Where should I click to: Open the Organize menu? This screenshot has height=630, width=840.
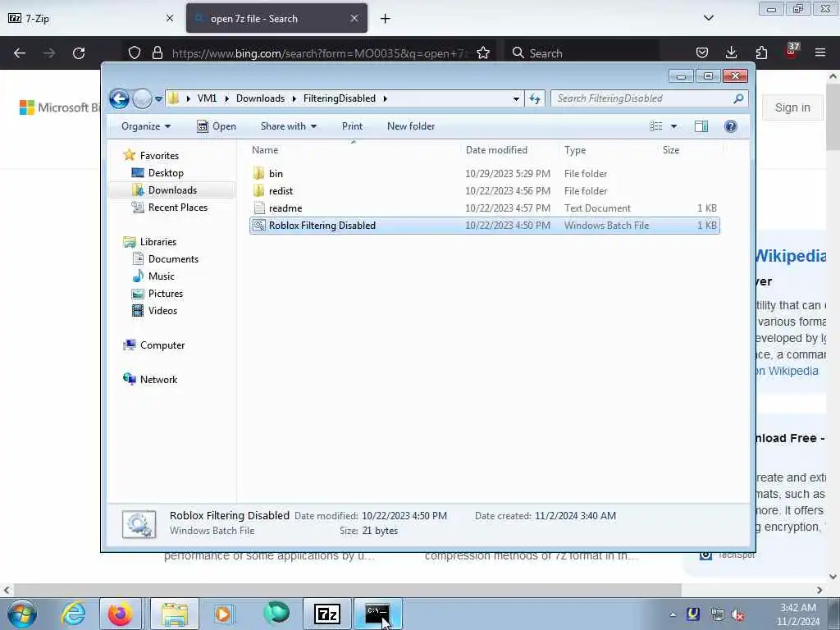tap(146, 126)
